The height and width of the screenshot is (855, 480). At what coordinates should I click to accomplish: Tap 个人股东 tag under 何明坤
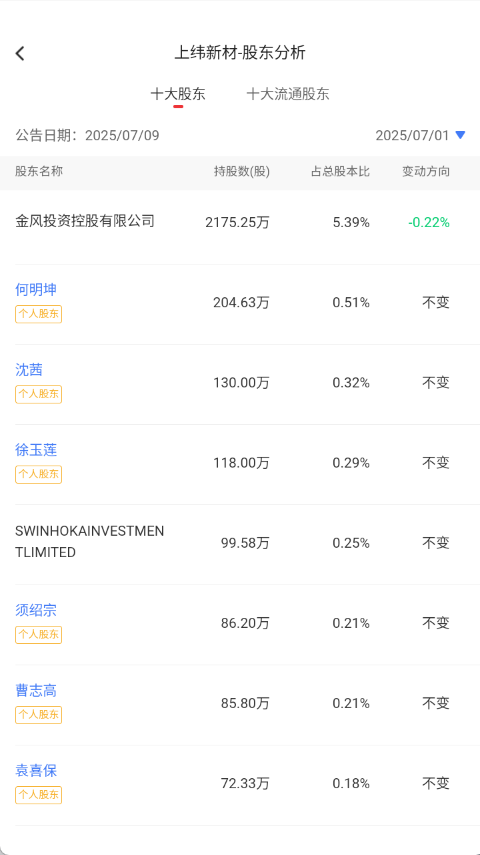(38, 314)
